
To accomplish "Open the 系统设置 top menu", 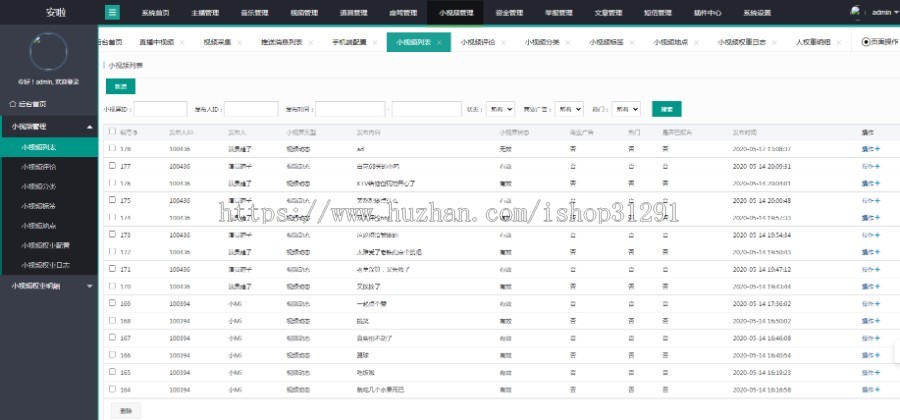I will pos(757,13).
